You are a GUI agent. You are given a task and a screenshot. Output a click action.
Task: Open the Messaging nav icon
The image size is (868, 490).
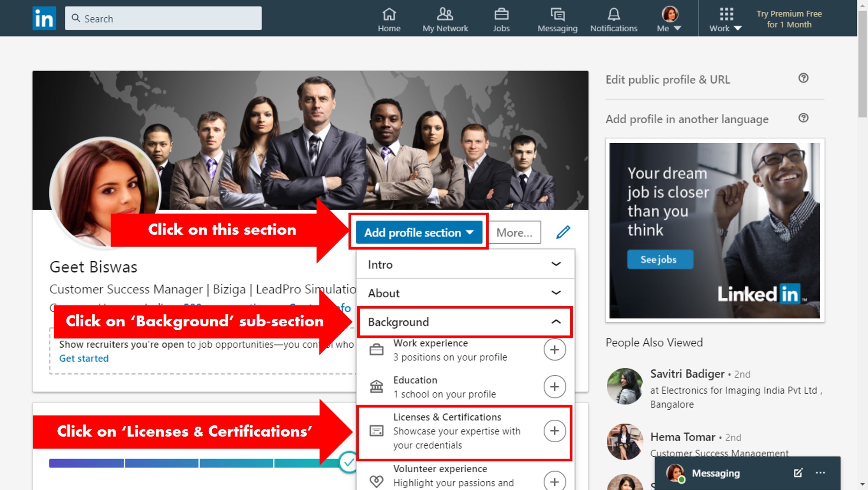point(557,15)
